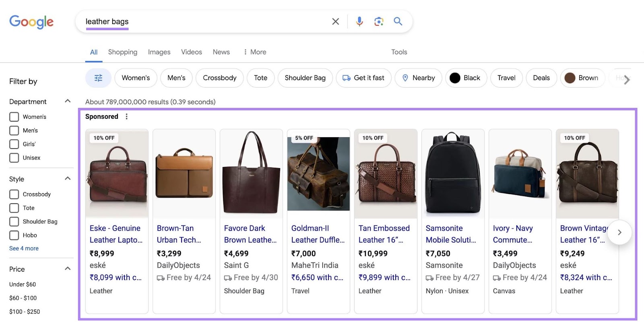This screenshot has height=322, width=644.
Task: Open Tan Embossed Leather 16" product link
Action: point(384,234)
